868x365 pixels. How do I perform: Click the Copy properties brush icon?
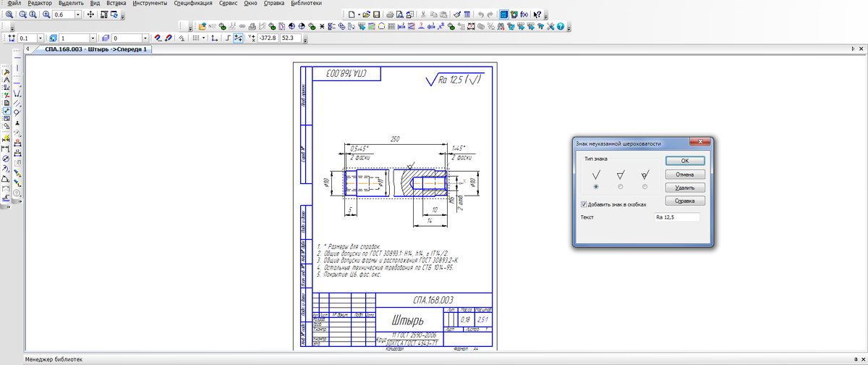point(456,14)
